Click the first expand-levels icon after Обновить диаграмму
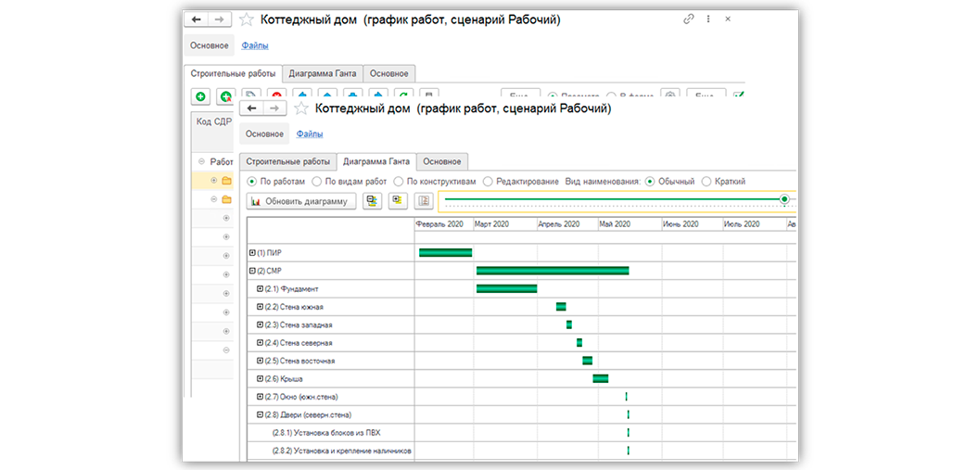The height and width of the screenshot is (470, 980). coord(373,201)
